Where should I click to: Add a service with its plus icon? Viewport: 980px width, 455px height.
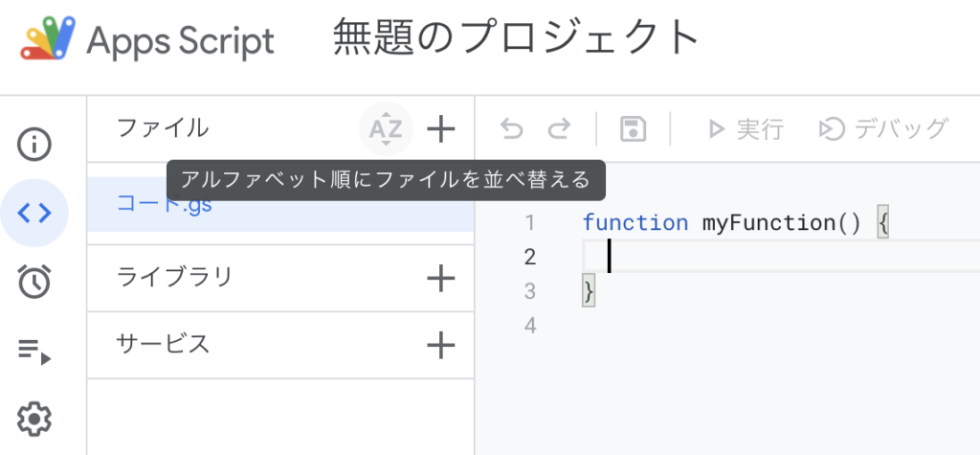pyautogui.click(x=440, y=345)
